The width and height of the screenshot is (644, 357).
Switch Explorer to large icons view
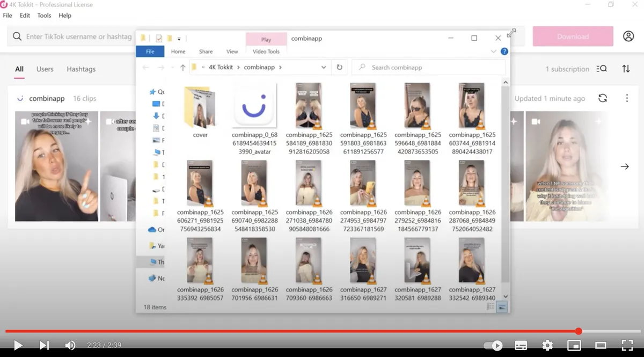coord(502,307)
